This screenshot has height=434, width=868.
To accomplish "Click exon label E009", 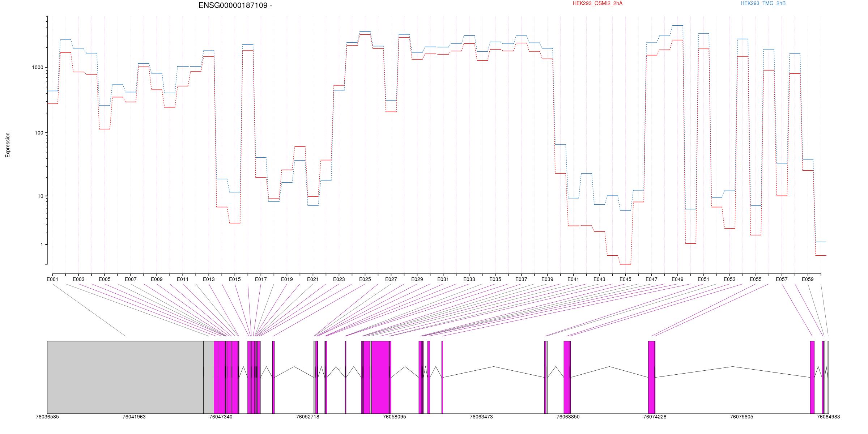I will 157,279.
